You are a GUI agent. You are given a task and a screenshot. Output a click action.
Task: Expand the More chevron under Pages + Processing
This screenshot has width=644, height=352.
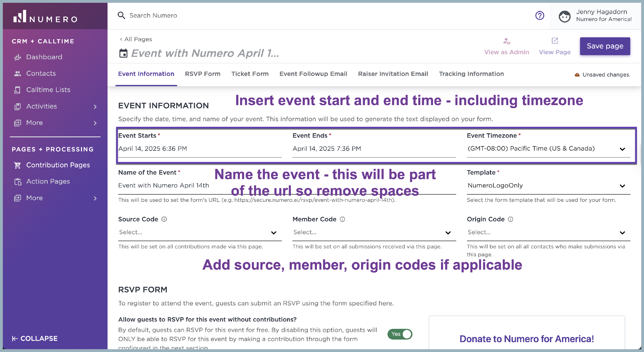point(95,198)
